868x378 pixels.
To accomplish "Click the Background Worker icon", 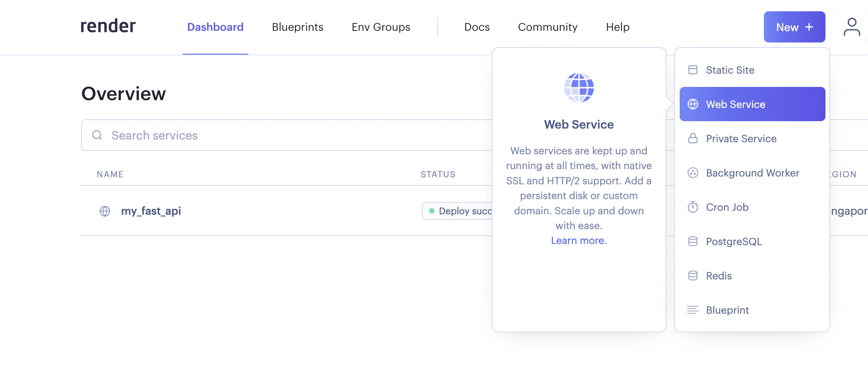I will [693, 173].
